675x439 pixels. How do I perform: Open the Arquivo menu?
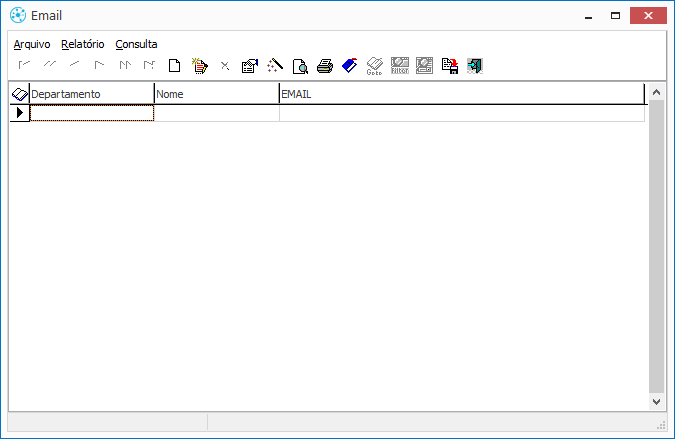pos(32,44)
